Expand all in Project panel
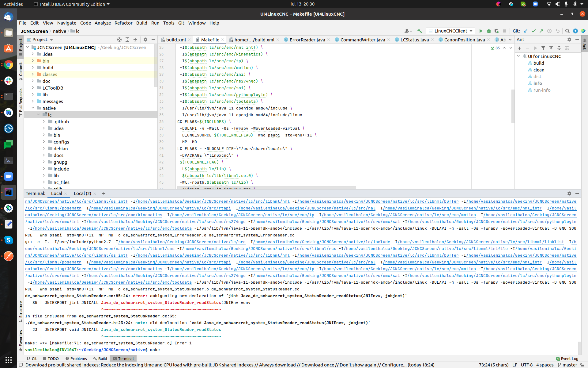 click(x=127, y=40)
